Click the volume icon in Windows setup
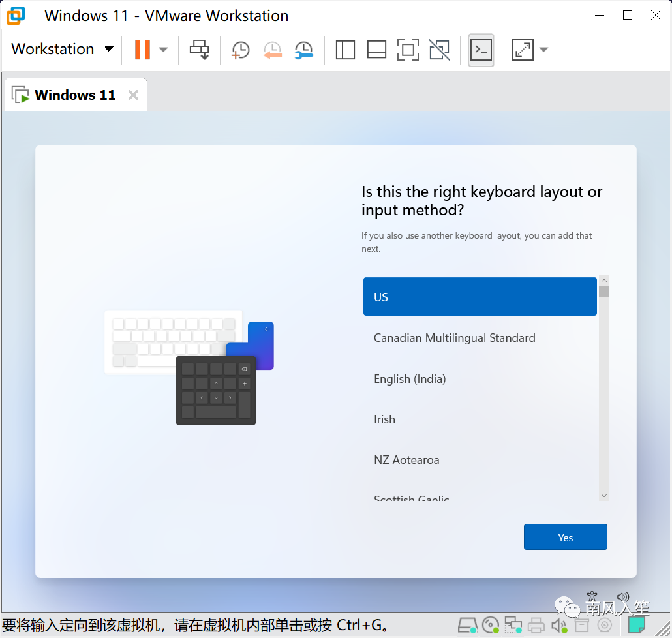The width and height of the screenshot is (672, 638). [x=622, y=597]
